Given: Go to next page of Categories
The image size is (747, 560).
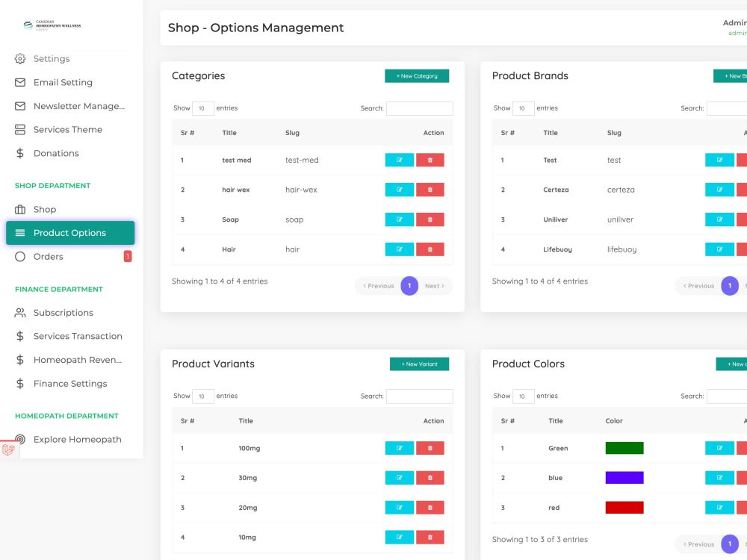Looking at the screenshot, I should click(436, 285).
